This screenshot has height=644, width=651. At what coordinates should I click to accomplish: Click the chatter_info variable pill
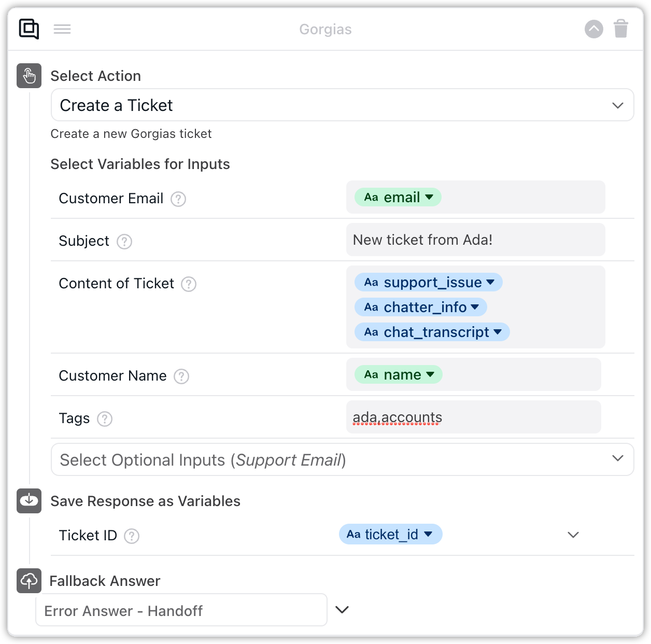click(x=420, y=307)
